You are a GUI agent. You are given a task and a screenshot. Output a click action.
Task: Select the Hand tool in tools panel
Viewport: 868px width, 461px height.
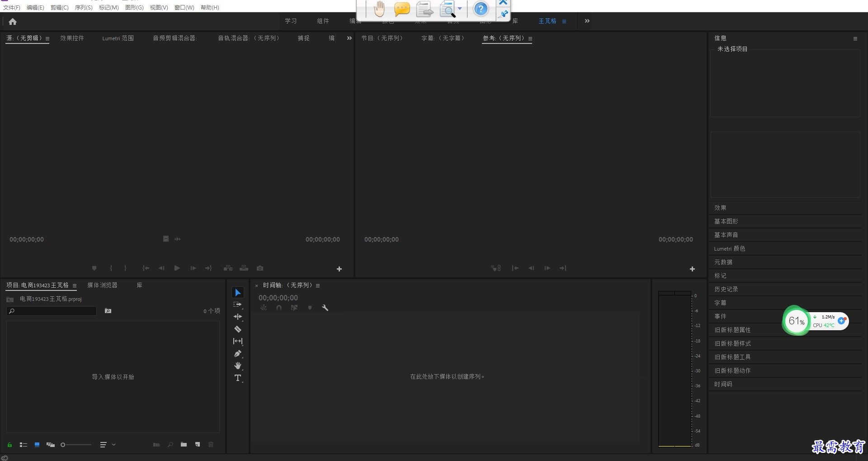coord(238,366)
